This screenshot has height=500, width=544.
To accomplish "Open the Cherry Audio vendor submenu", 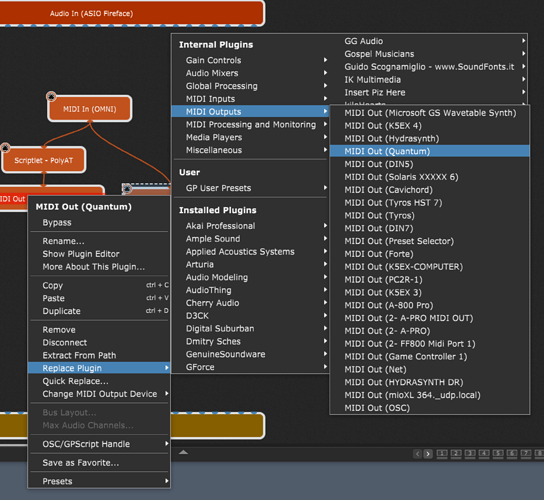I will point(250,303).
